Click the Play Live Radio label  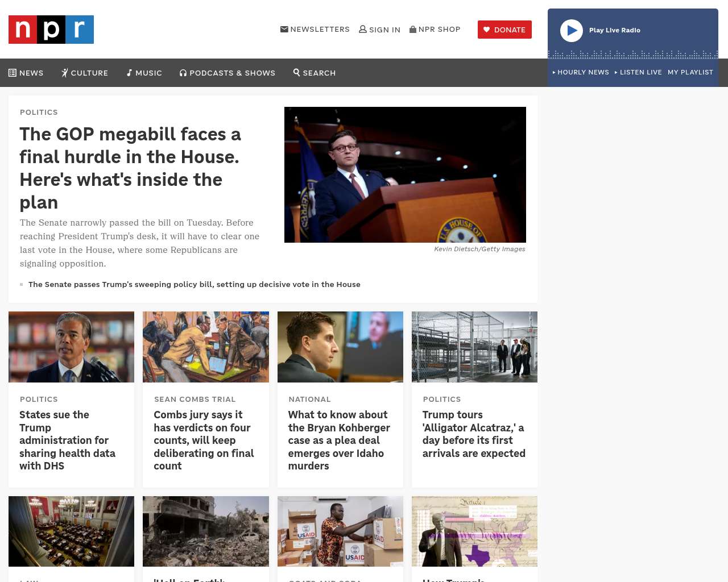click(615, 30)
